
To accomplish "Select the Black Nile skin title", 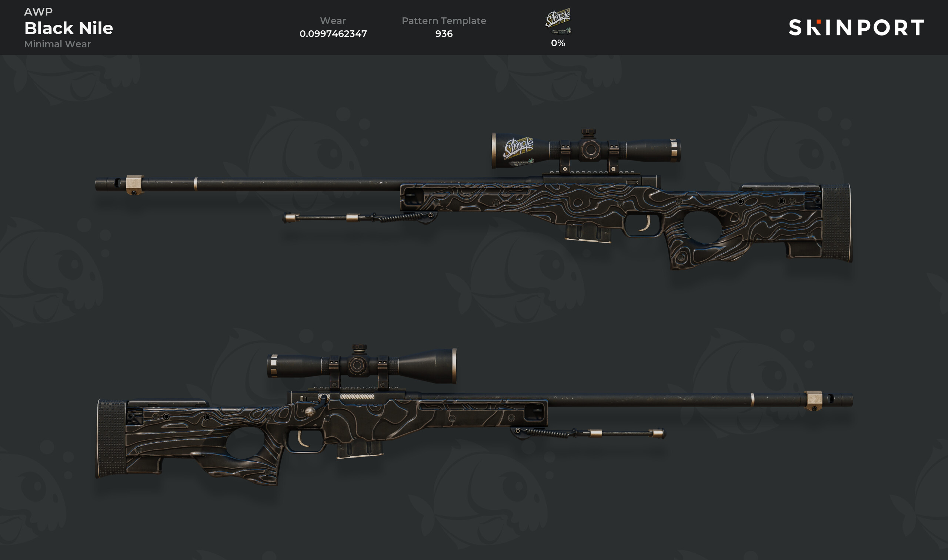I will click(69, 28).
